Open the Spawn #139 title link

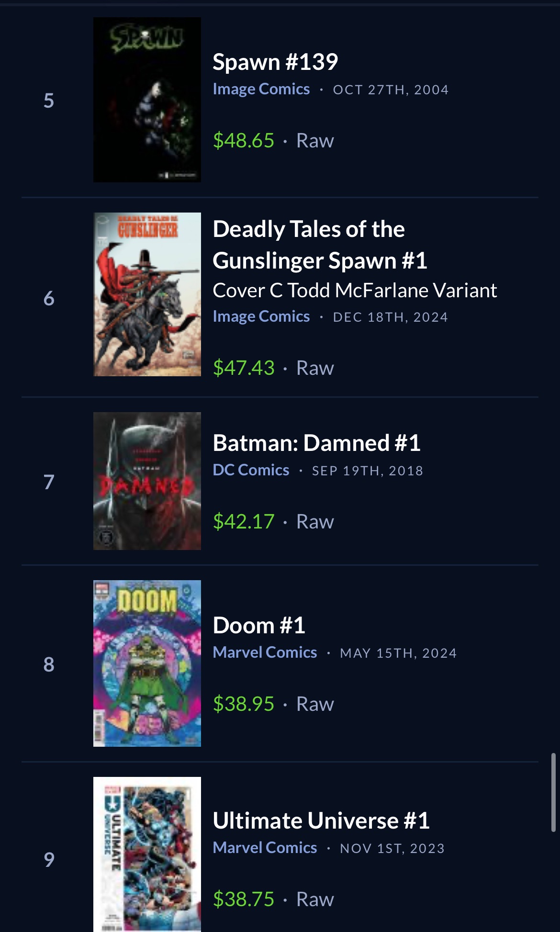275,62
